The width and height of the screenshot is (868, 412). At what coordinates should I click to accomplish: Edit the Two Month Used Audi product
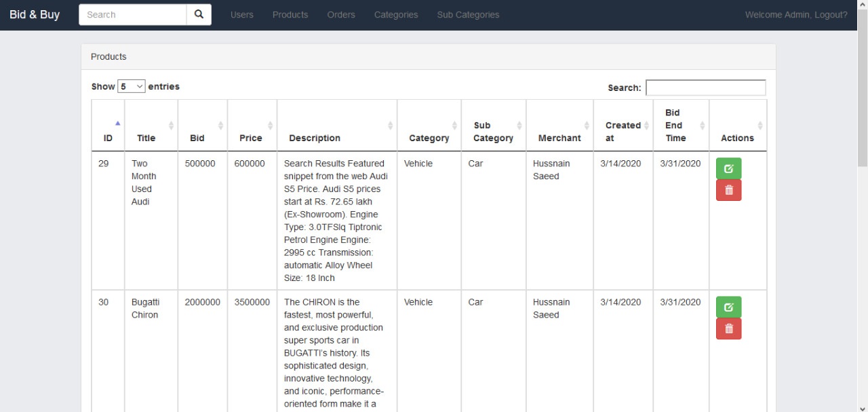click(728, 168)
